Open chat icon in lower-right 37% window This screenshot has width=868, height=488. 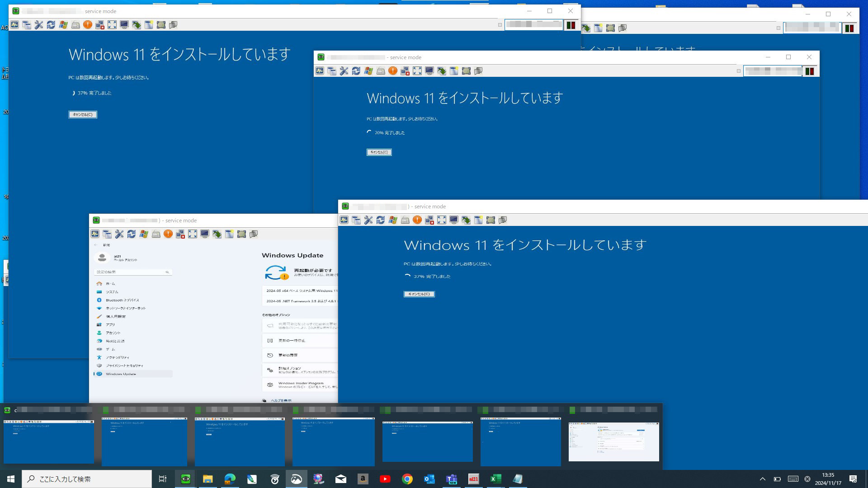point(503,220)
